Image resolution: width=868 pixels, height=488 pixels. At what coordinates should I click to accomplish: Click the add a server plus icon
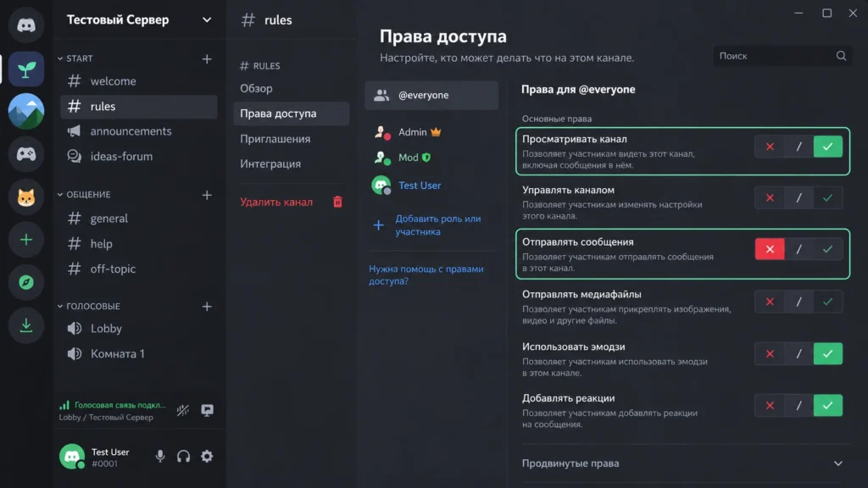tap(26, 240)
